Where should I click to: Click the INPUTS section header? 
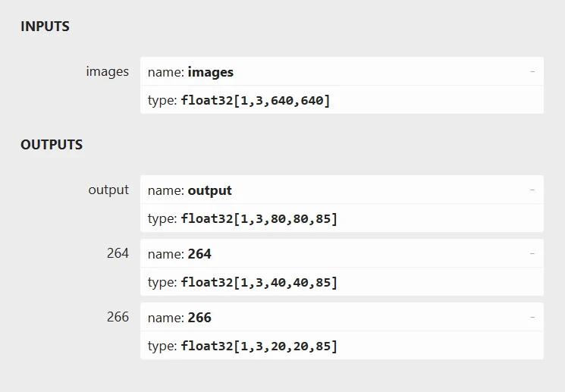click(45, 27)
